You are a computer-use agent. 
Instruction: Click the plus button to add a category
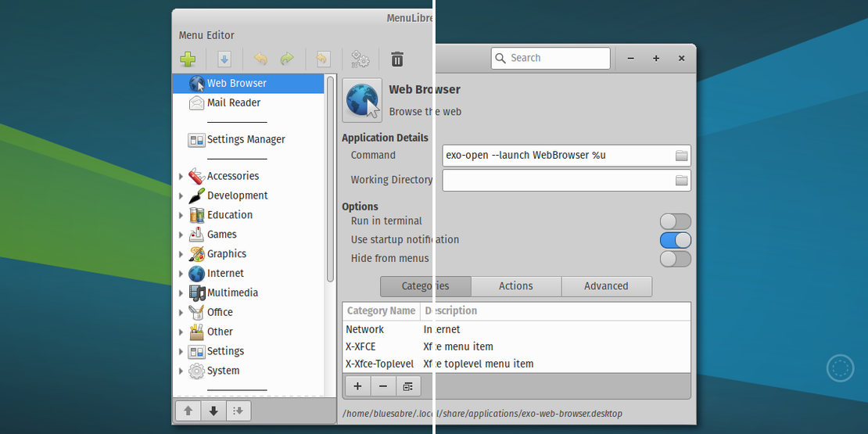point(357,386)
